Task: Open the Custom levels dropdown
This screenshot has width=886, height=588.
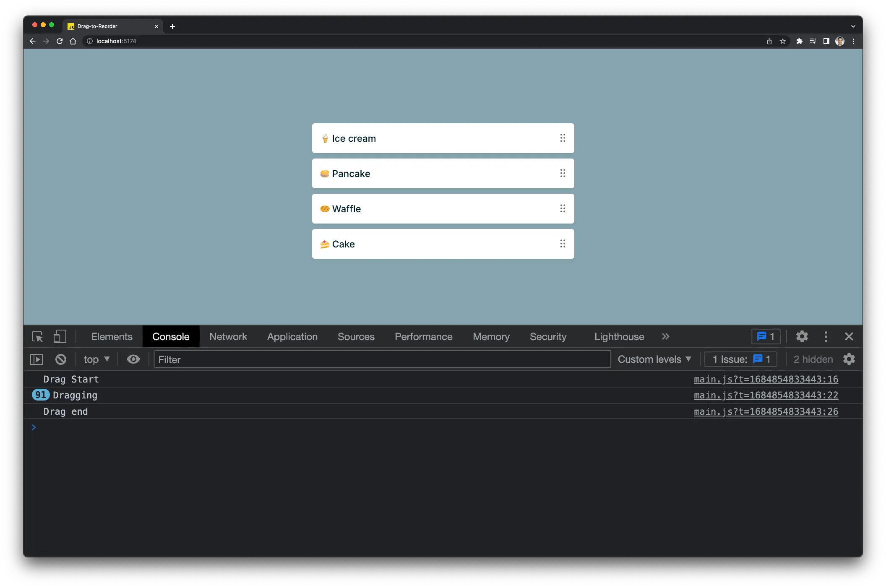Action: 654,359
